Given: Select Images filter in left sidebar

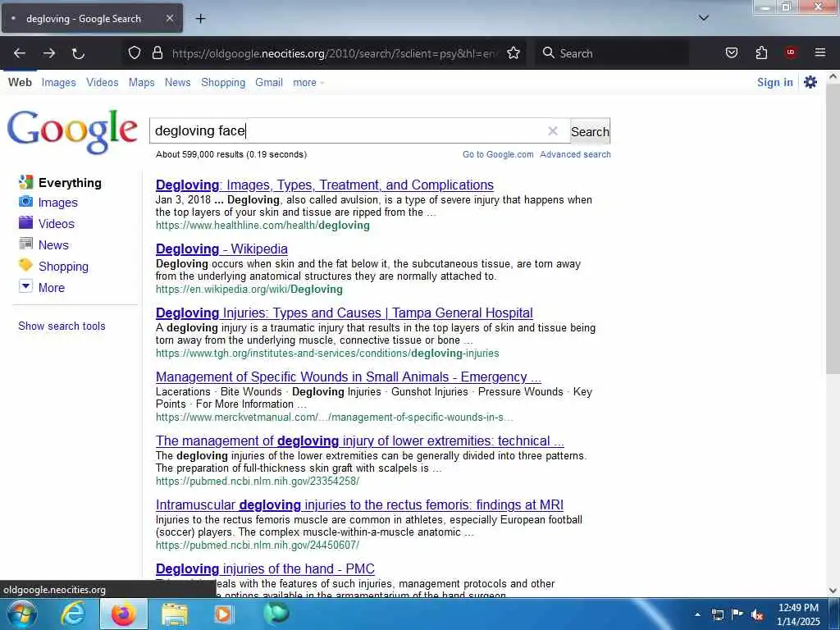Looking at the screenshot, I should (x=58, y=203).
